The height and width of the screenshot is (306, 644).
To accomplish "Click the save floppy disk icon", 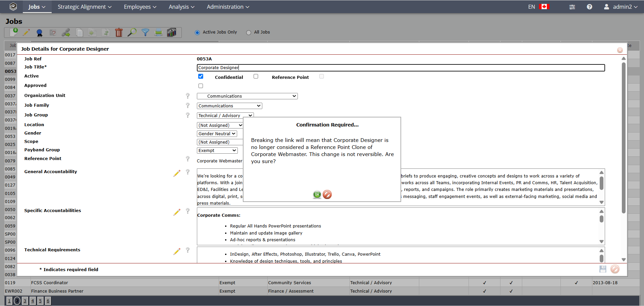I will tap(603, 269).
